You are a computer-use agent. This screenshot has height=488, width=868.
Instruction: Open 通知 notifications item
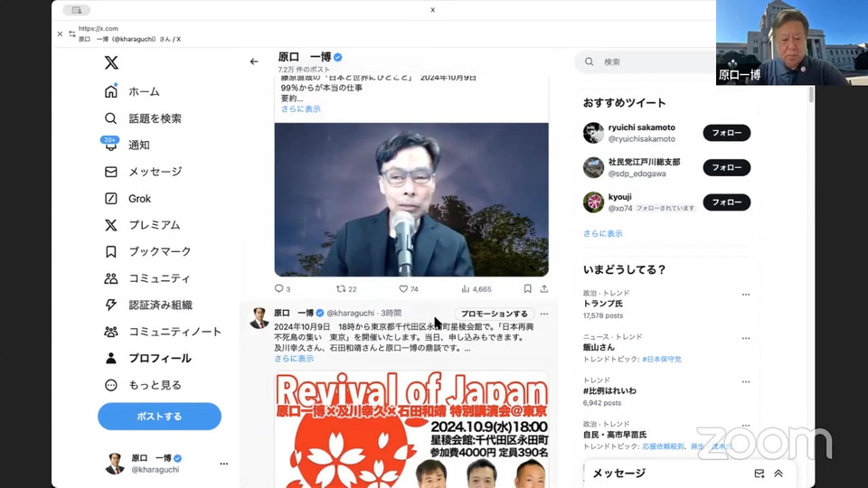[127, 145]
